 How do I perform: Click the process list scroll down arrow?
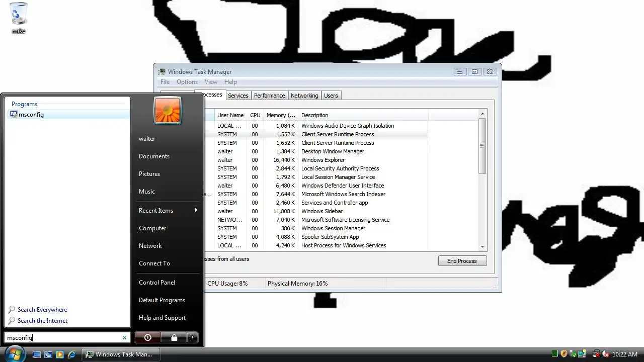coord(482,246)
